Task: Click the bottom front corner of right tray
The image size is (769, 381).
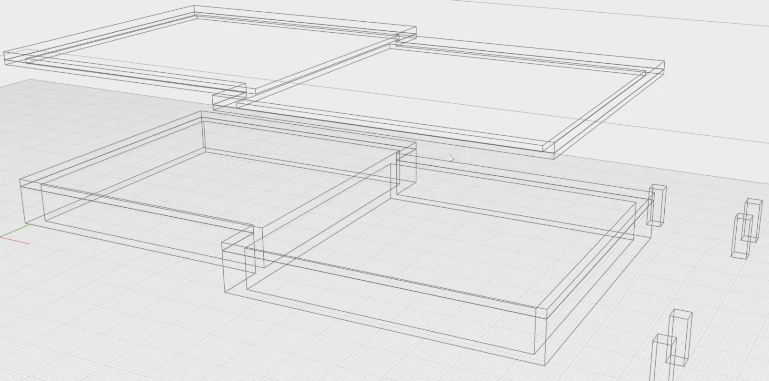Action: pos(544,365)
